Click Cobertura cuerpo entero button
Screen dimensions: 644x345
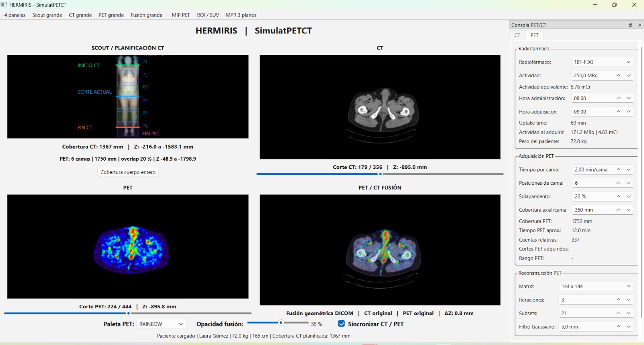pos(128,172)
